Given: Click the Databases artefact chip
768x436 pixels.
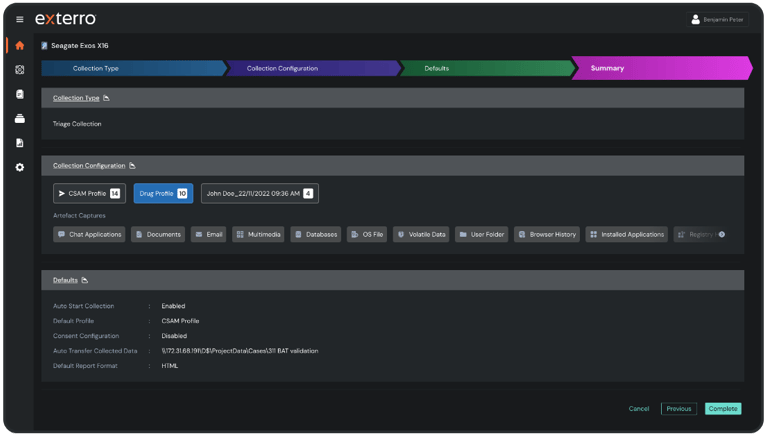Looking at the screenshot, I should (315, 235).
